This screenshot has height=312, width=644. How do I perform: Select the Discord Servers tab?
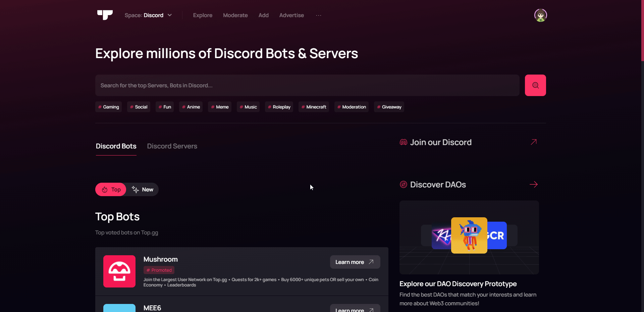pyautogui.click(x=172, y=146)
